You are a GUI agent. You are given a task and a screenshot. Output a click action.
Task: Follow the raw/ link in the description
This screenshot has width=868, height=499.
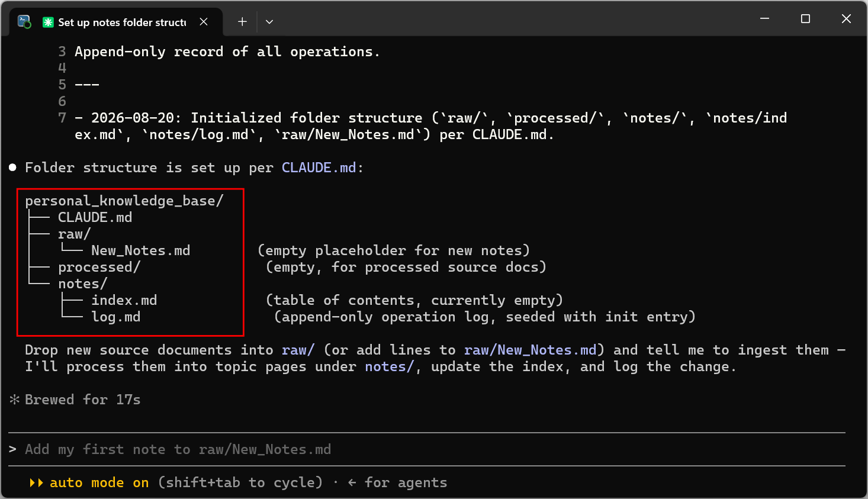(298, 350)
